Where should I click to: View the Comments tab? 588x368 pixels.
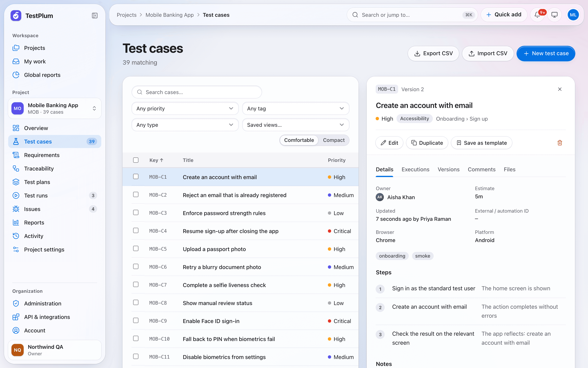(481, 169)
